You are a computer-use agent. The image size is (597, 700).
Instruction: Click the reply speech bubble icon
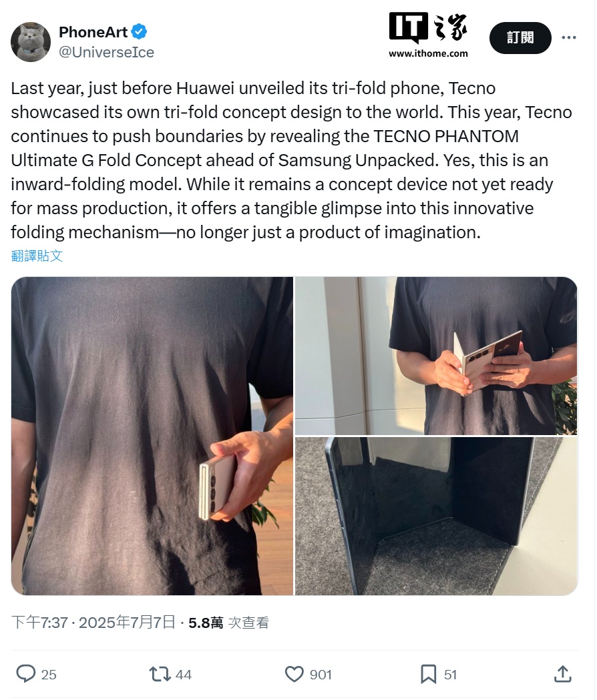[25, 674]
